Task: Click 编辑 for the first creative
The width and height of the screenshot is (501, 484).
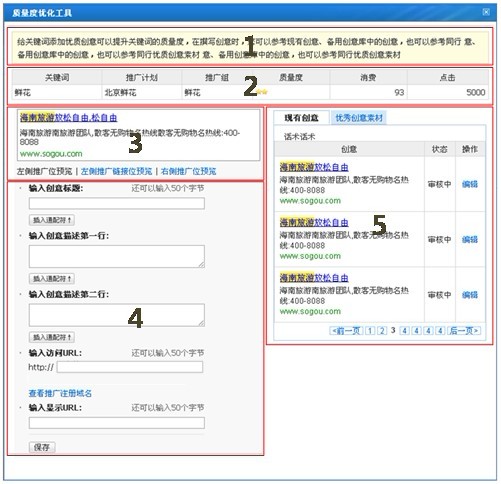Action: point(470,184)
